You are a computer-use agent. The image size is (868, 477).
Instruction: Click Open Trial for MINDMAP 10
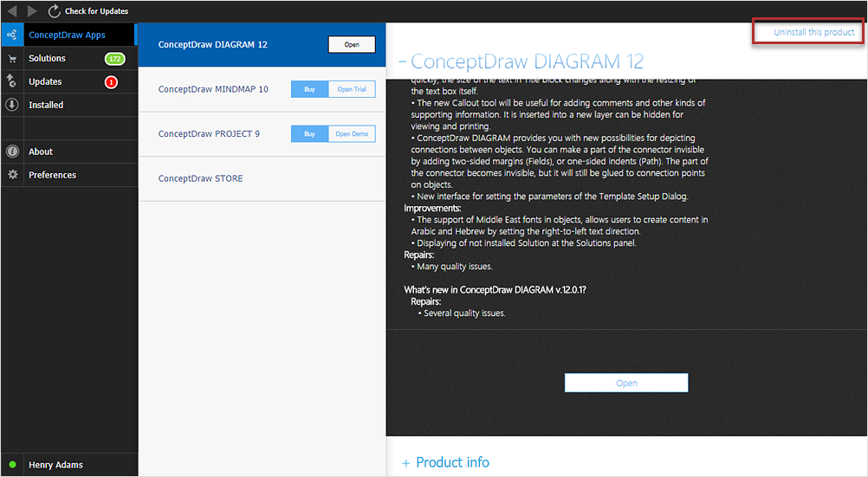(352, 89)
